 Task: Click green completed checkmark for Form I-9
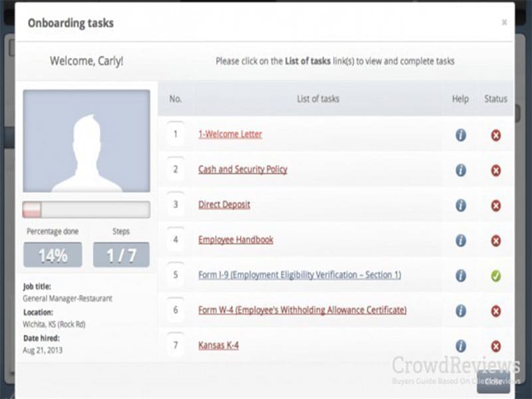click(495, 276)
